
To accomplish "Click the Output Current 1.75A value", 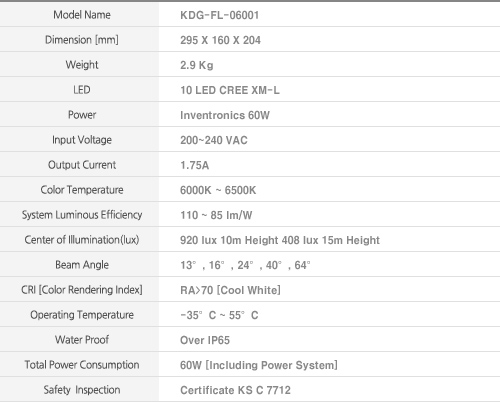I will pyautogui.click(x=195, y=165).
